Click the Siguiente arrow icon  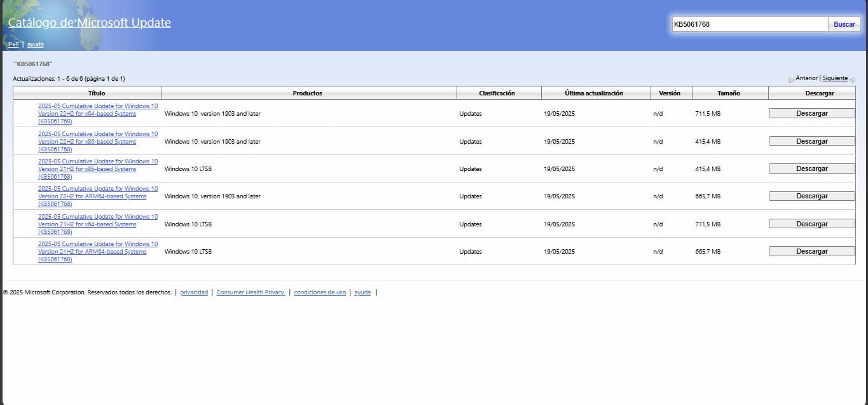pos(853,79)
